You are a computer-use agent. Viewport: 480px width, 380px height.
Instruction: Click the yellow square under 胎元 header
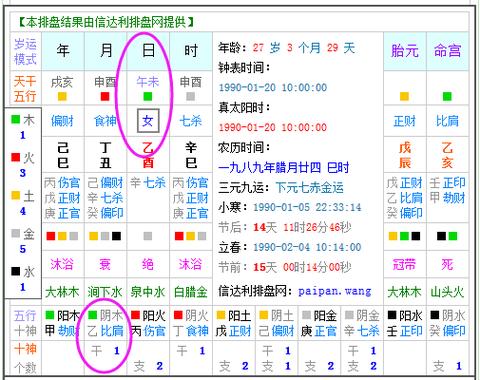[404, 96]
